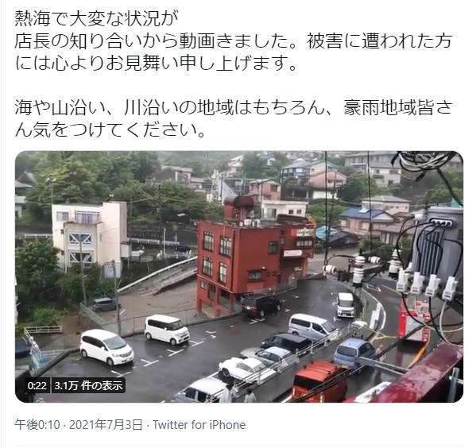The image size is (476, 448).
Task: Click the line には心よりお見舞い申し上げます
Action: [x=156, y=63]
